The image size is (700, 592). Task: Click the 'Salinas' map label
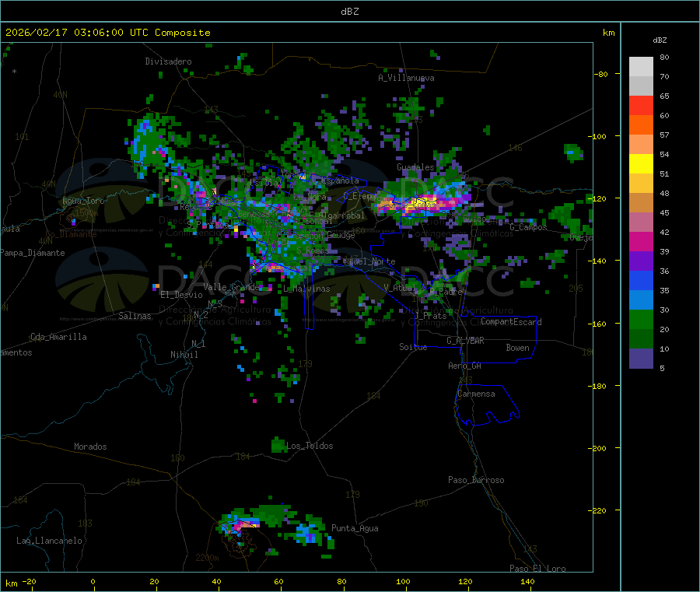pos(135,316)
